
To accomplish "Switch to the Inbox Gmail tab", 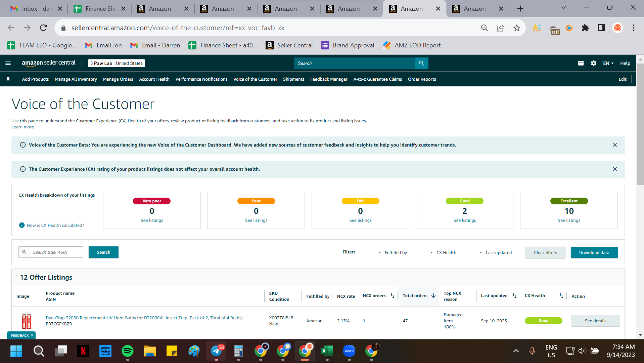I will tap(36, 9).
